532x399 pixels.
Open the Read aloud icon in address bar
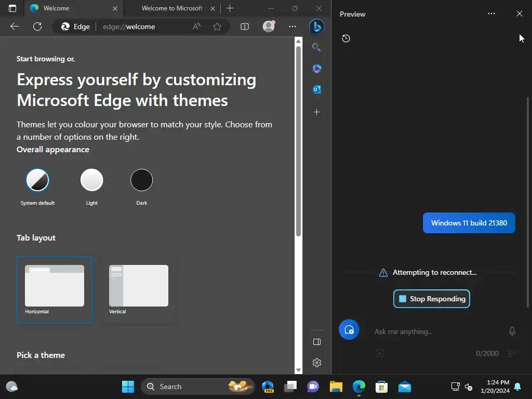click(x=196, y=26)
